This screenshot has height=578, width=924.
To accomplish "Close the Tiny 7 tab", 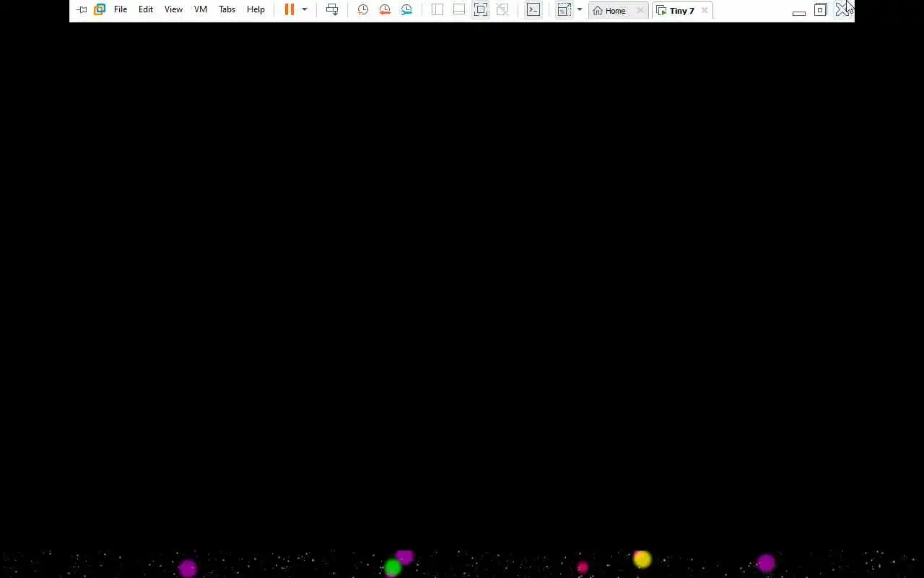I will 705,10.
